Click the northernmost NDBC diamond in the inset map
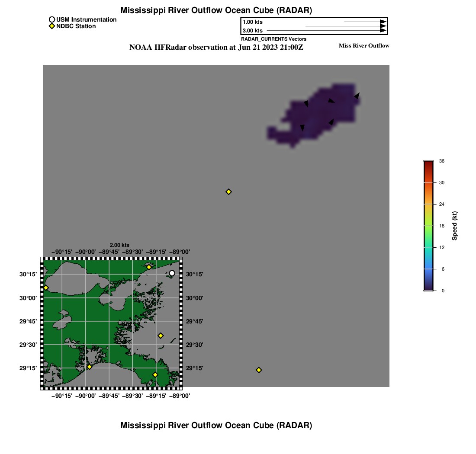The height and width of the screenshot is (454, 476). 149,267
